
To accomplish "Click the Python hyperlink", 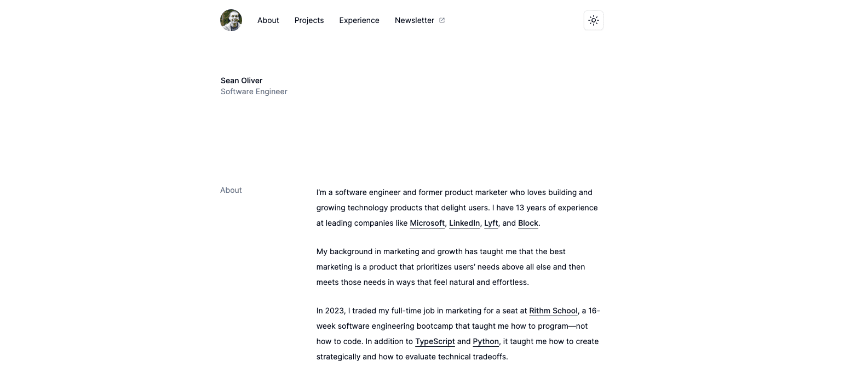I will 486,341.
